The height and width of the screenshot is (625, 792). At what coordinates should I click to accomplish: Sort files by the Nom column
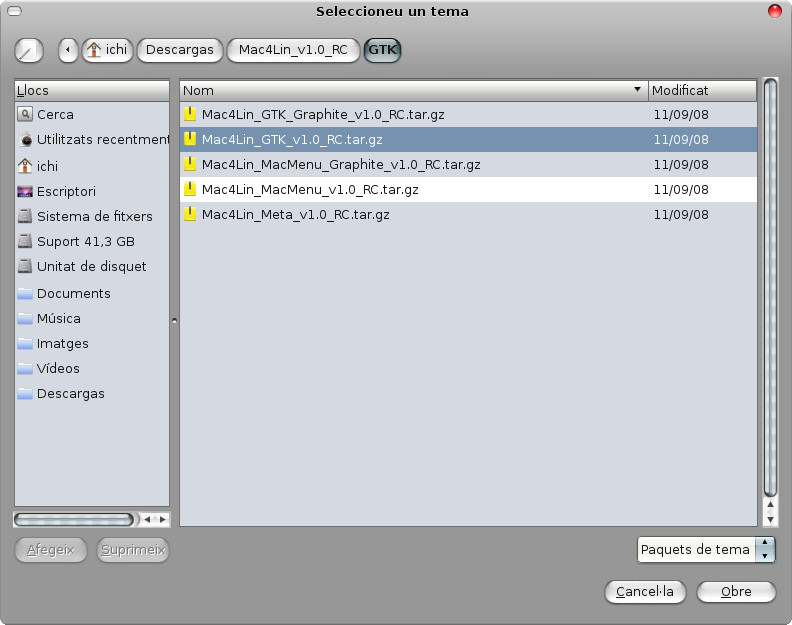click(x=414, y=90)
